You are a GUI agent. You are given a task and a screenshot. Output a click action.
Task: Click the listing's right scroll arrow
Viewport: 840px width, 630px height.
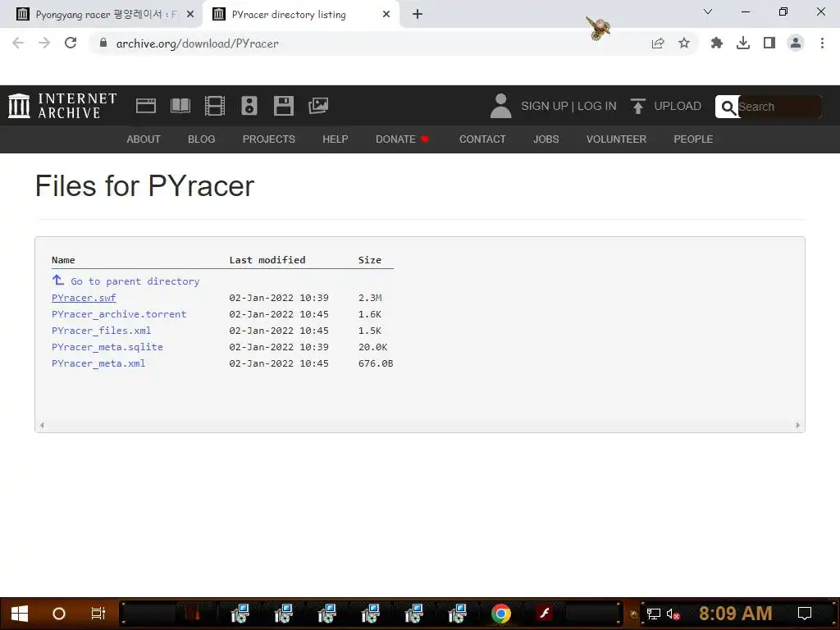click(x=797, y=426)
